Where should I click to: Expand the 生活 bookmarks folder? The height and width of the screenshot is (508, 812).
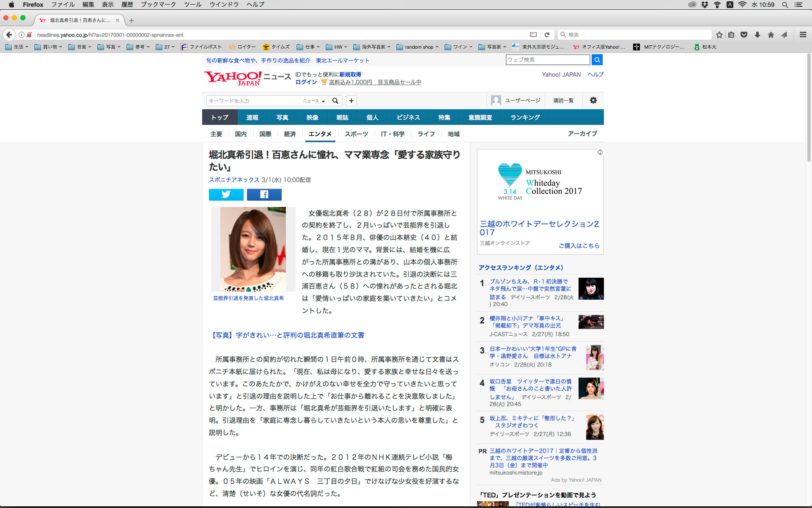click(17, 47)
